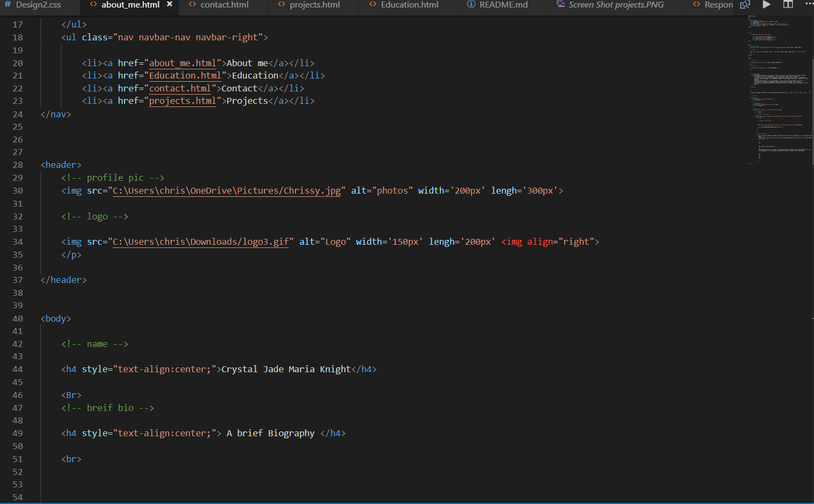
Task: Click the red '<img align' error text
Action: click(528, 242)
